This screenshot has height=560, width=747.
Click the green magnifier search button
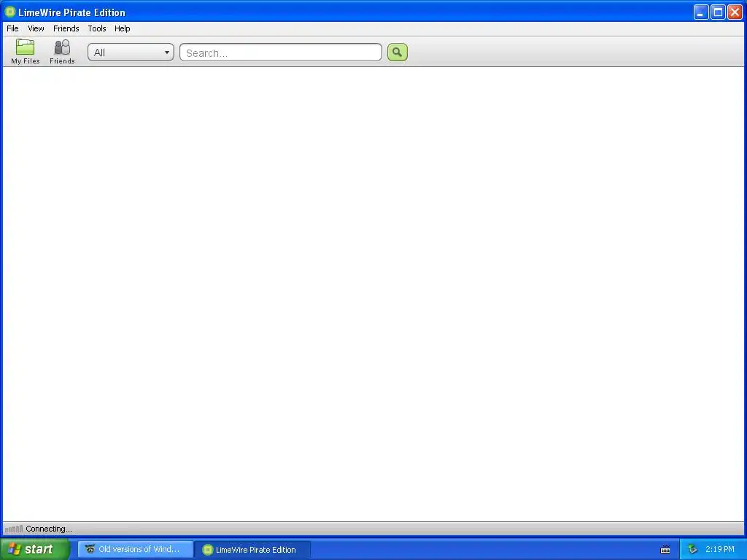(x=398, y=52)
